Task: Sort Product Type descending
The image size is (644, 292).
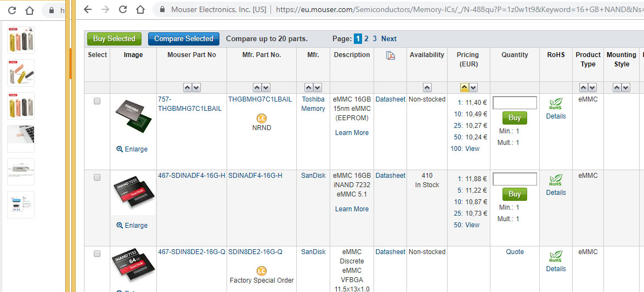Action: (592, 87)
